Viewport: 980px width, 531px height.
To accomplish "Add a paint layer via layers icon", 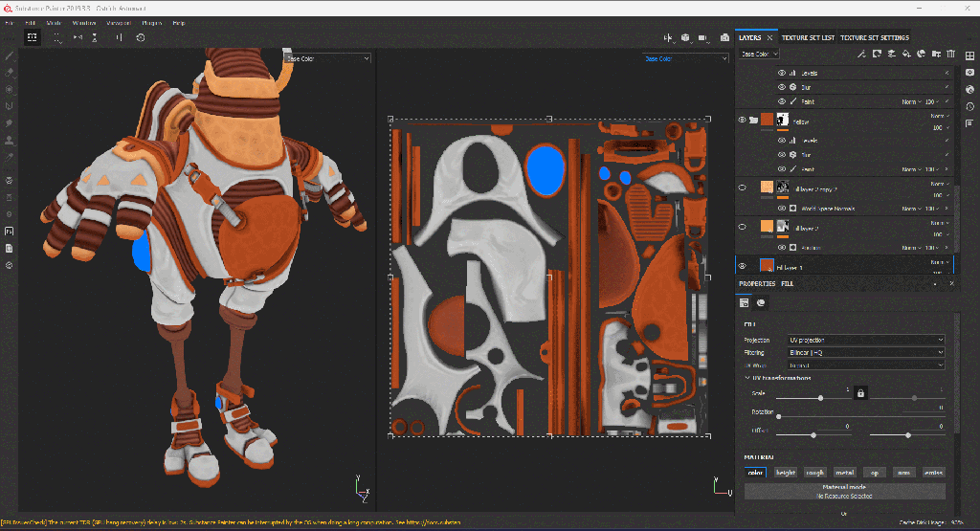I will pyautogui.click(x=892, y=54).
